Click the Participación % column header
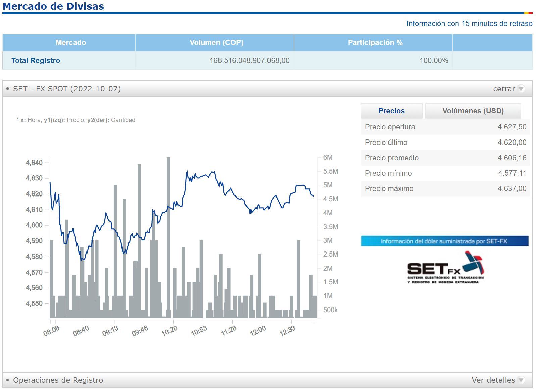This screenshot has height=392, width=536. [375, 43]
